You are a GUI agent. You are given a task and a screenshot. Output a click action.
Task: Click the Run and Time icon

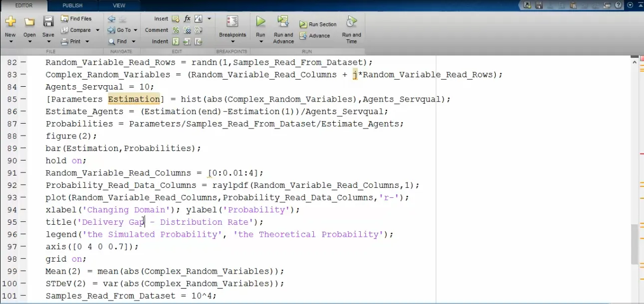click(352, 21)
